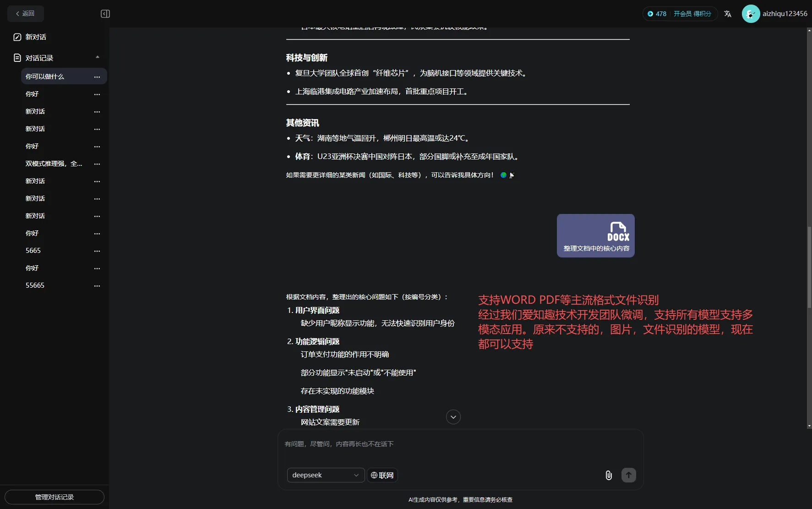Start a new conversation via 新对话 icon
This screenshot has width=812, height=509.
pyautogui.click(x=17, y=37)
